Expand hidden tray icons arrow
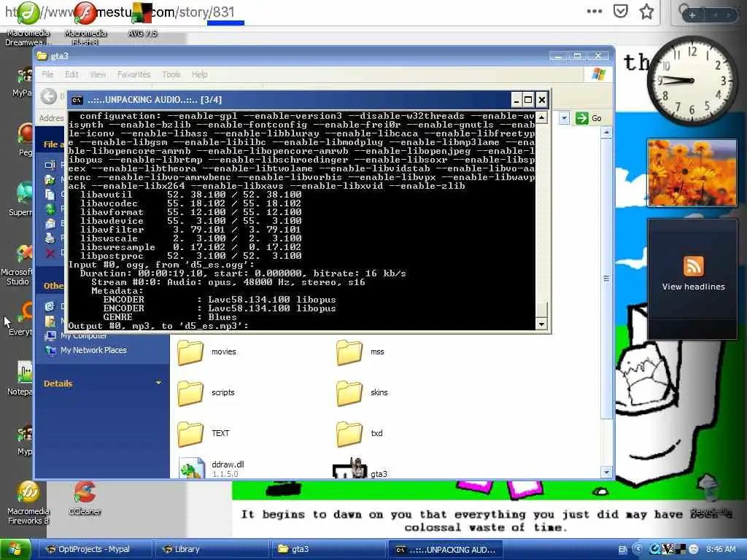 click(638, 550)
